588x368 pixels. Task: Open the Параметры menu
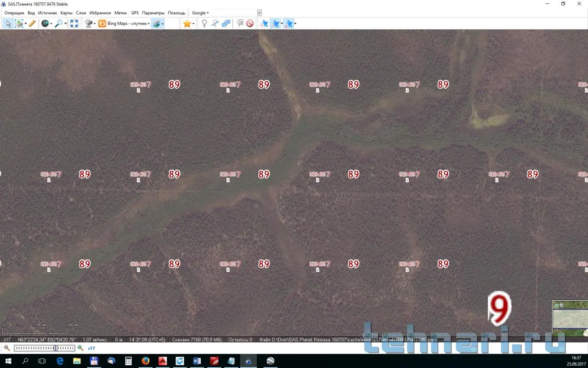click(153, 13)
